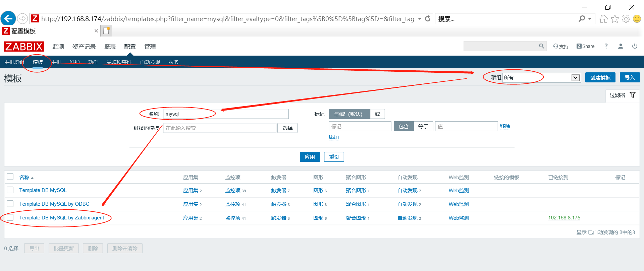
Task: Open Template DB MySQL by ODBC
Action: tap(54, 204)
